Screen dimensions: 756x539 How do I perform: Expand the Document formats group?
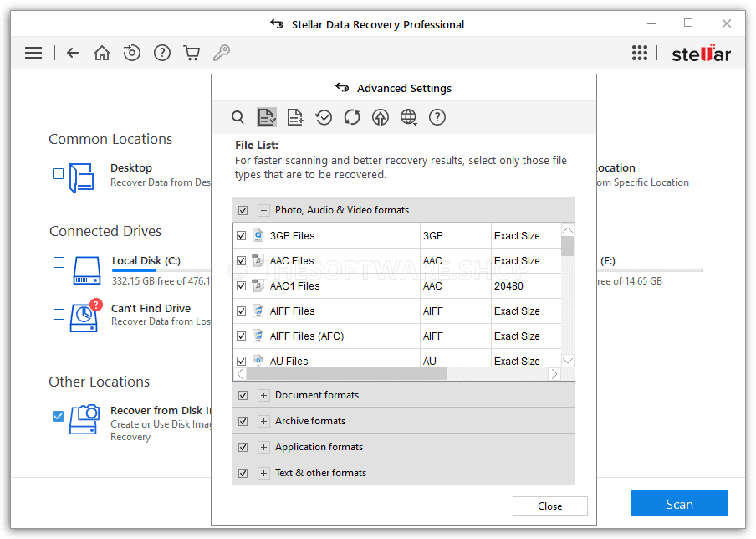pyautogui.click(x=263, y=395)
